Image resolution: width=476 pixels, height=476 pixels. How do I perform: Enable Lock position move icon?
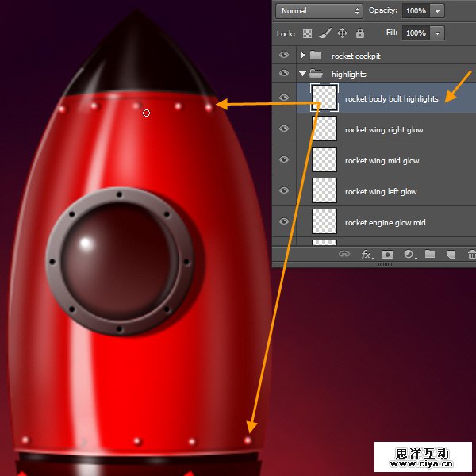point(342,33)
